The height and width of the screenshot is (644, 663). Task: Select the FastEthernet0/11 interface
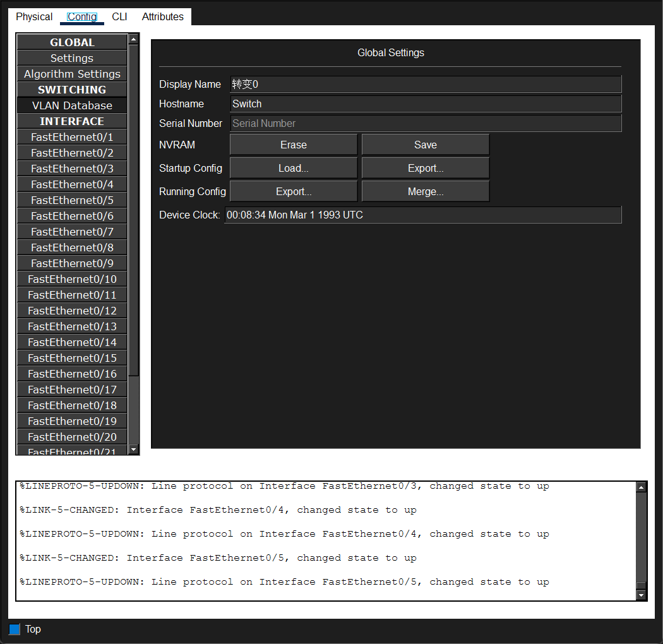[x=72, y=295]
